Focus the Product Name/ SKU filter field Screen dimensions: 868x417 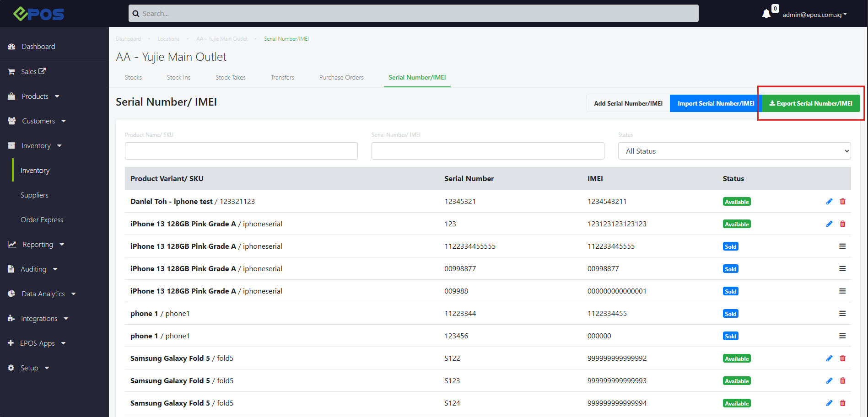pos(241,151)
